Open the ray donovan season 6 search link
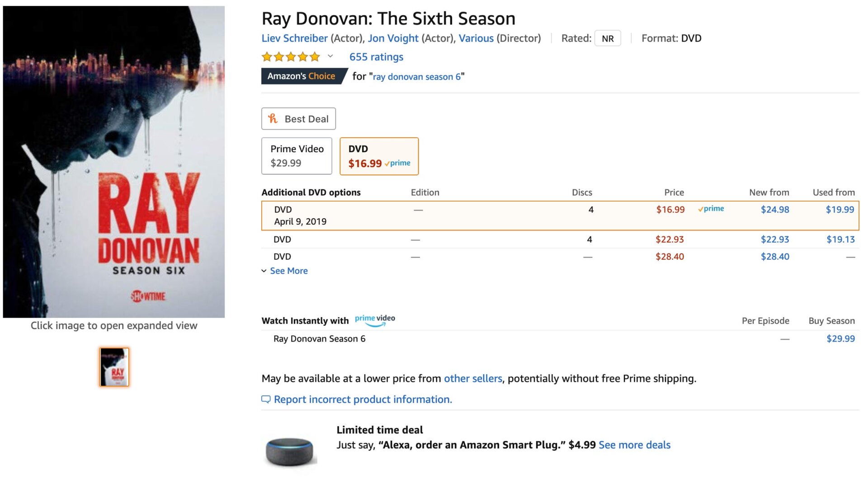 click(x=416, y=77)
